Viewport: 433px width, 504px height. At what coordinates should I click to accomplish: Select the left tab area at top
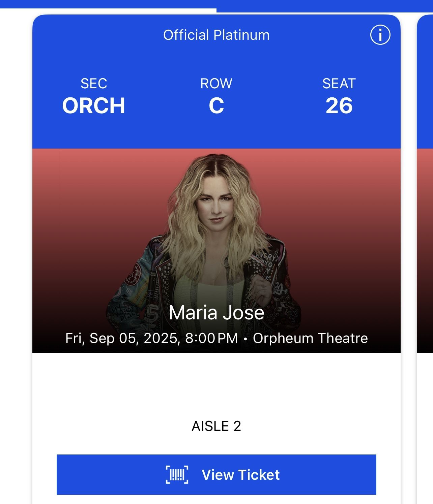click(x=108, y=4)
